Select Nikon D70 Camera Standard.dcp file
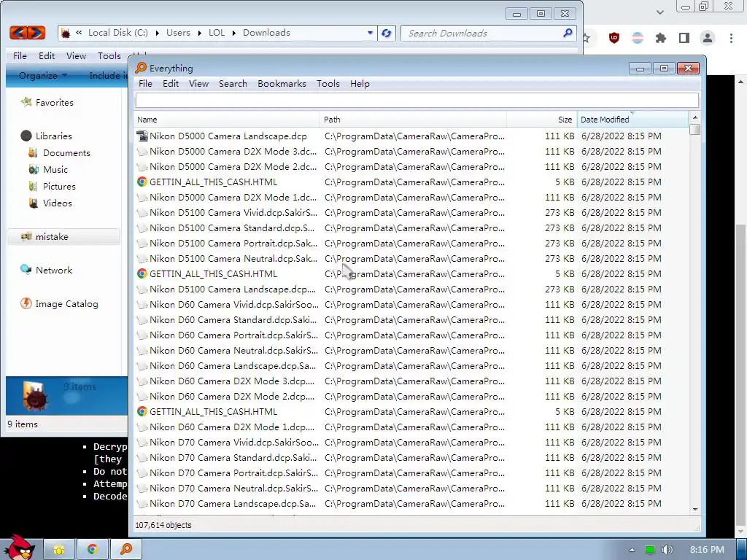This screenshot has height=560, width=747. click(233, 458)
